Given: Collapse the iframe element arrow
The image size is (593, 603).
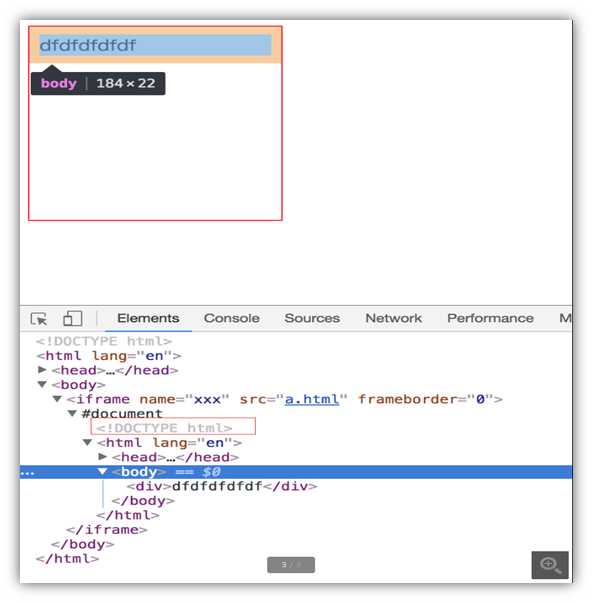Looking at the screenshot, I should 57,399.
